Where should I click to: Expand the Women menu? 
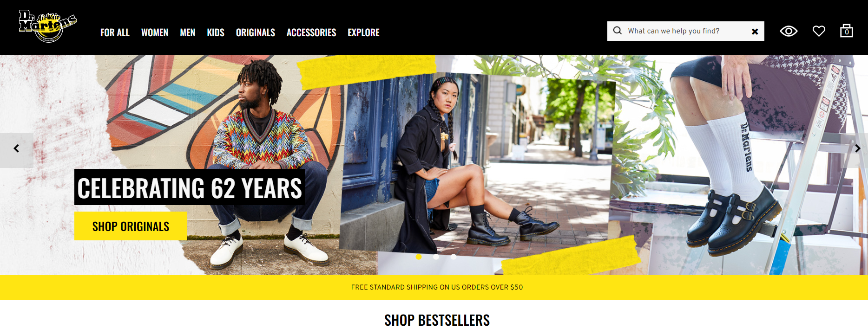pyautogui.click(x=155, y=32)
